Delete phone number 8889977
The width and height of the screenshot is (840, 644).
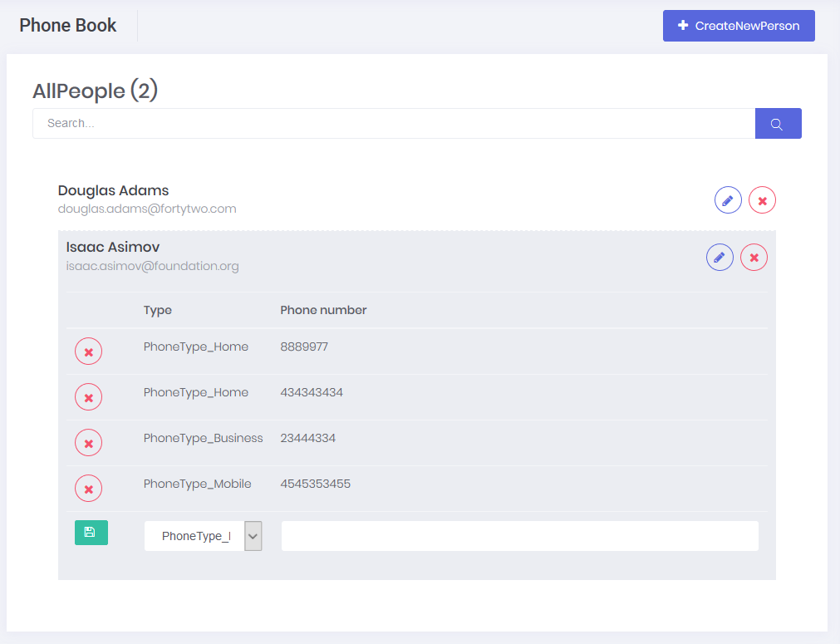88,351
